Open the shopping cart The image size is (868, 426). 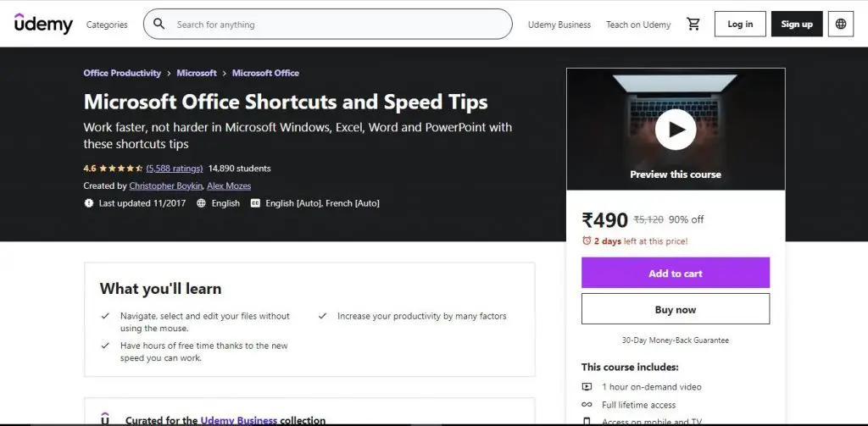693,25
